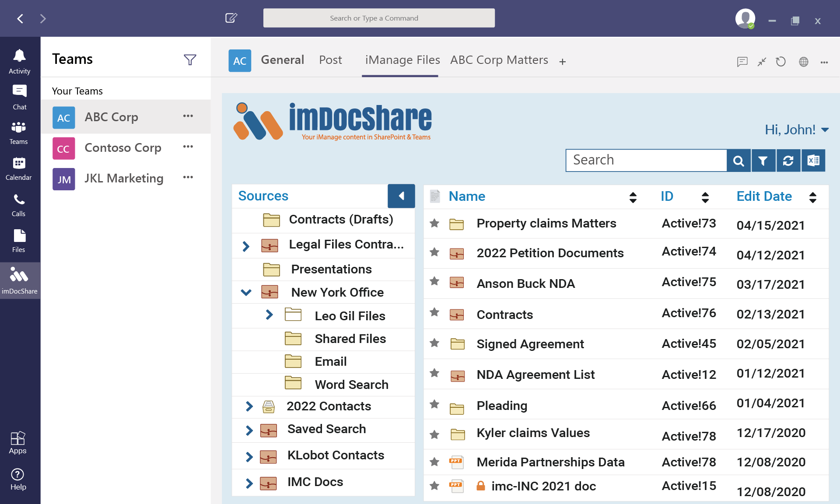Expand the Leo Gil Files folder

(x=269, y=315)
